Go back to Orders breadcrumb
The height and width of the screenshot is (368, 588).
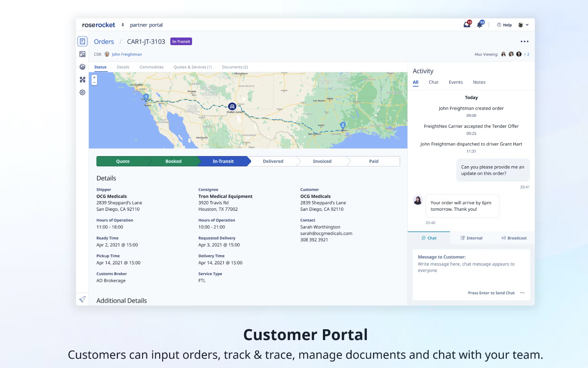[x=104, y=42]
